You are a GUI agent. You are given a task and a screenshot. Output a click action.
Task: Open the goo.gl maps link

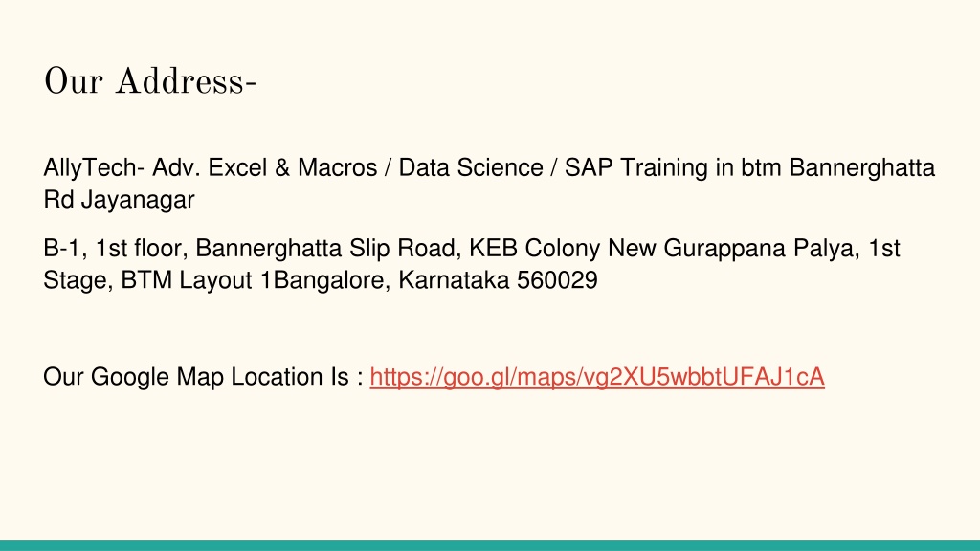[x=597, y=377]
